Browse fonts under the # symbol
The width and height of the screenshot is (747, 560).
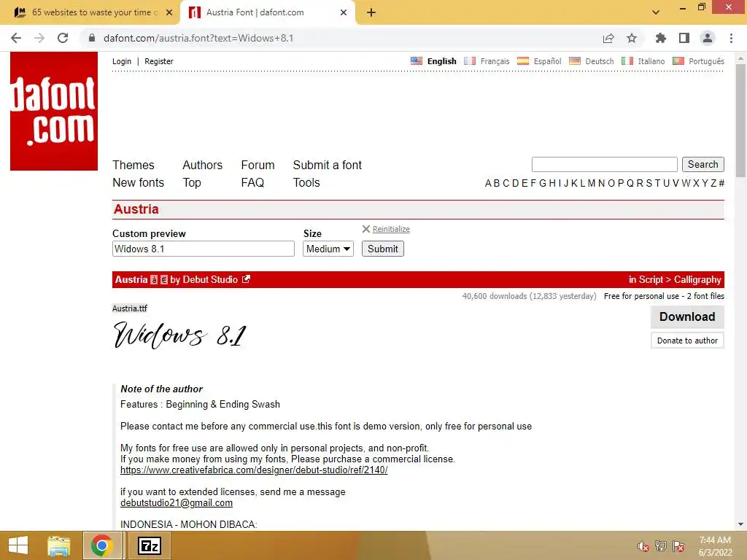[x=721, y=183]
